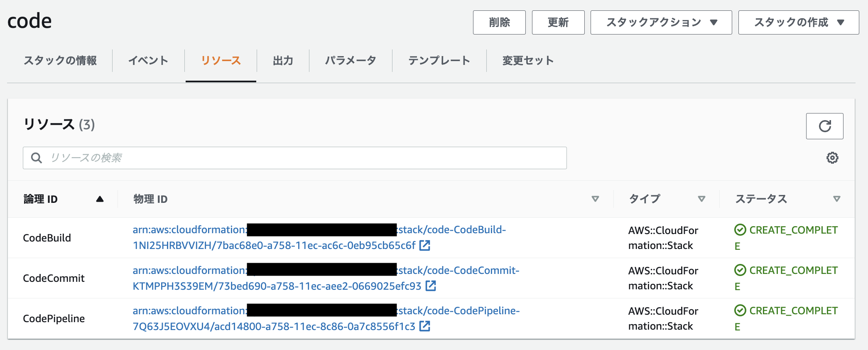Viewport: 868px width, 350px height.
Task: Open the スタックの情報 tab
Action: click(60, 61)
